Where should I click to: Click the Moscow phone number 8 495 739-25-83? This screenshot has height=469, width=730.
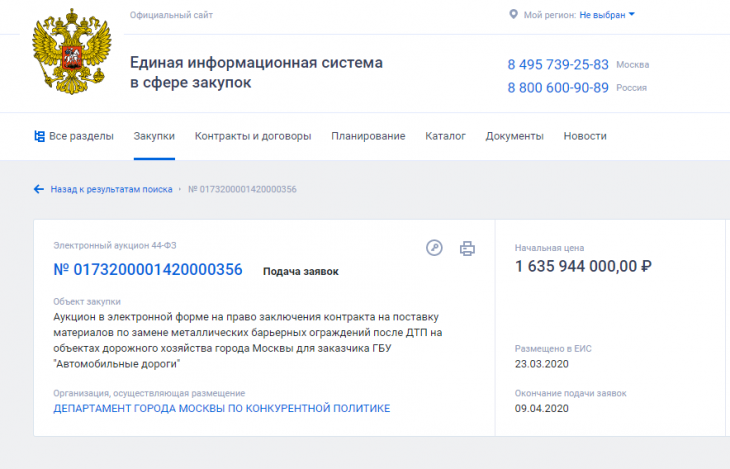(558, 65)
